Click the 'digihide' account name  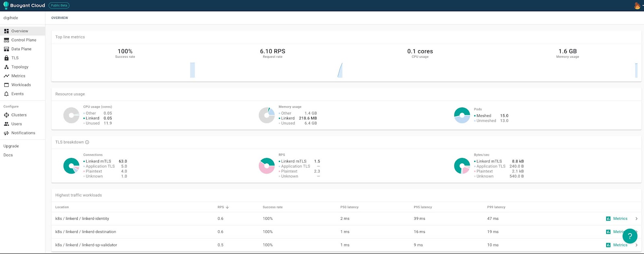click(x=11, y=18)
